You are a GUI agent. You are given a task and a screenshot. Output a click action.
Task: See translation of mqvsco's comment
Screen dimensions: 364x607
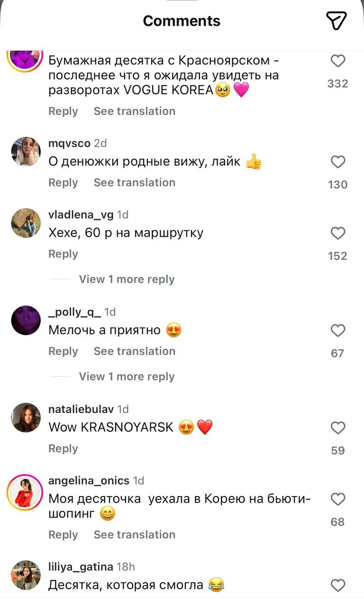pos(134,183)
